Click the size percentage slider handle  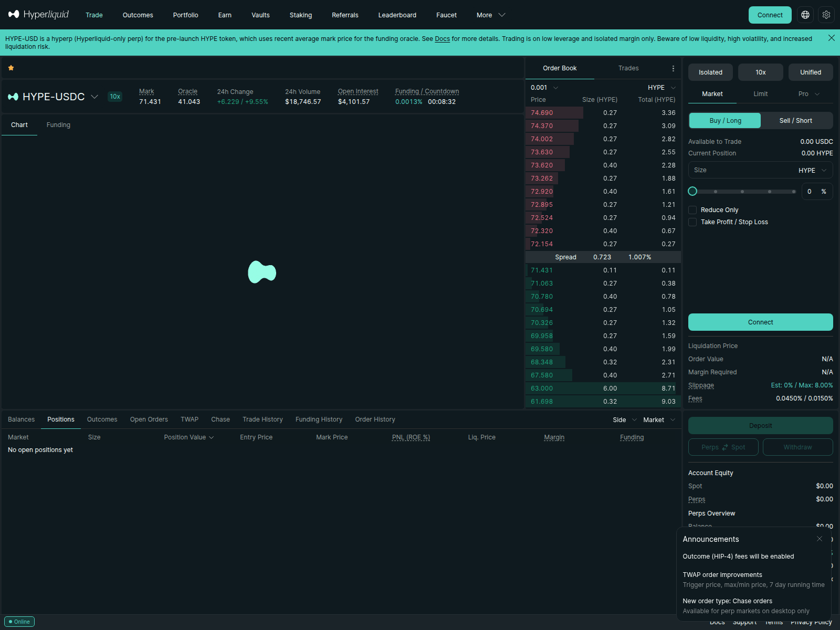pyautogui.click(x=692, y=191)
